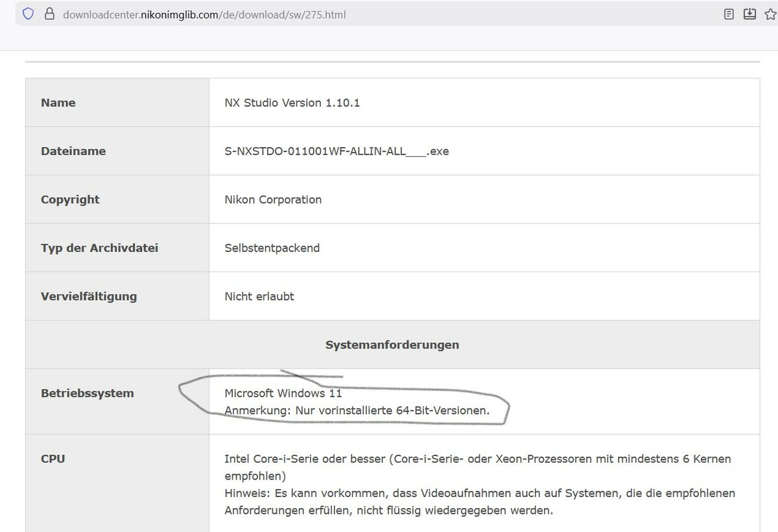Click the 'Hinweis: Es kann vorkommen' line

480,493
